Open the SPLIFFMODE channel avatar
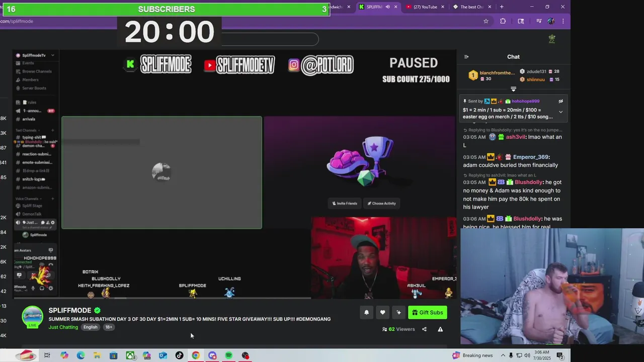 tap(32, 317)
